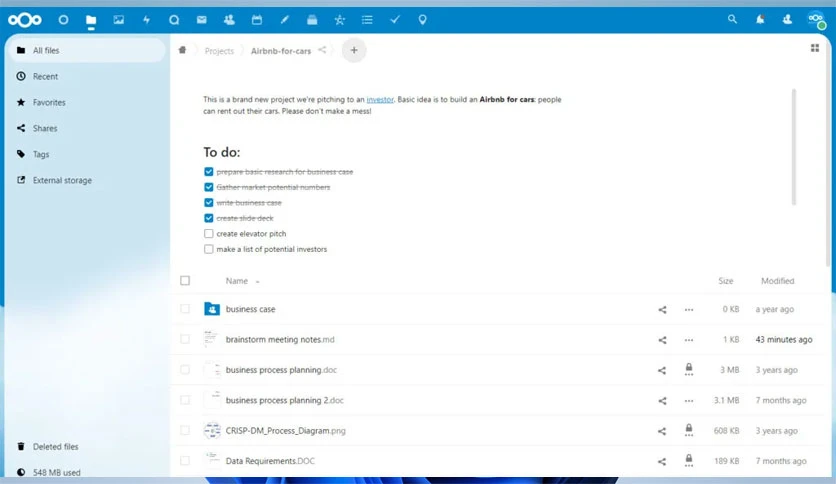836x484 pixels.
Task: Share the business case folder
Action: [662, 310]
